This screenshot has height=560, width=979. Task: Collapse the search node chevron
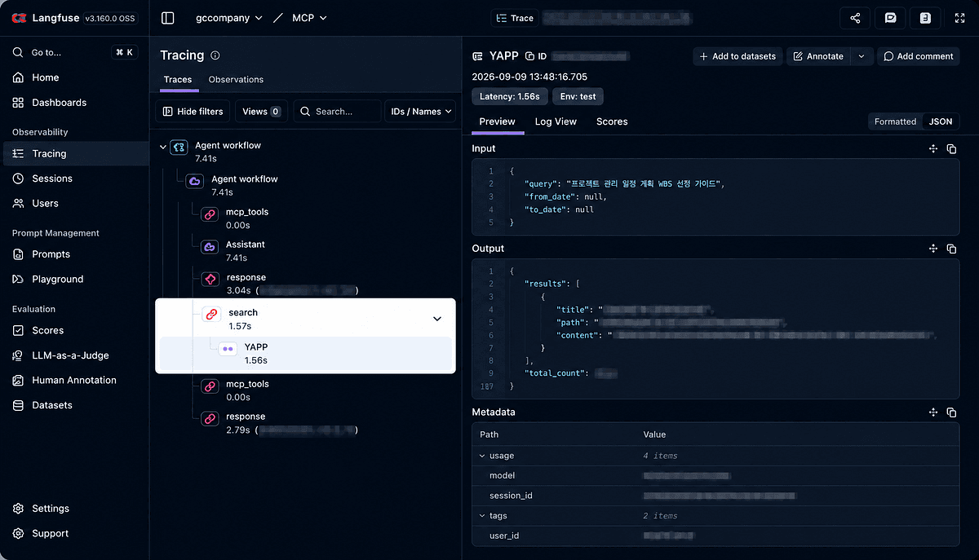click(437, 319)
